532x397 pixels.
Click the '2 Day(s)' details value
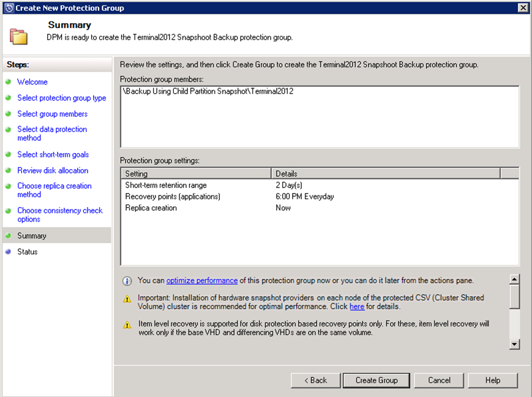click(289, 185)
